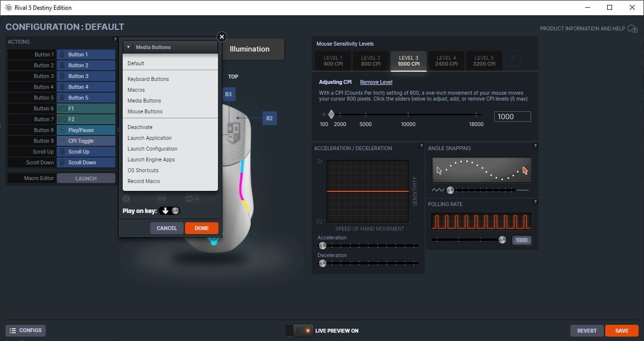
Task: Click the polling rate value box
Action: coord(522,240)
